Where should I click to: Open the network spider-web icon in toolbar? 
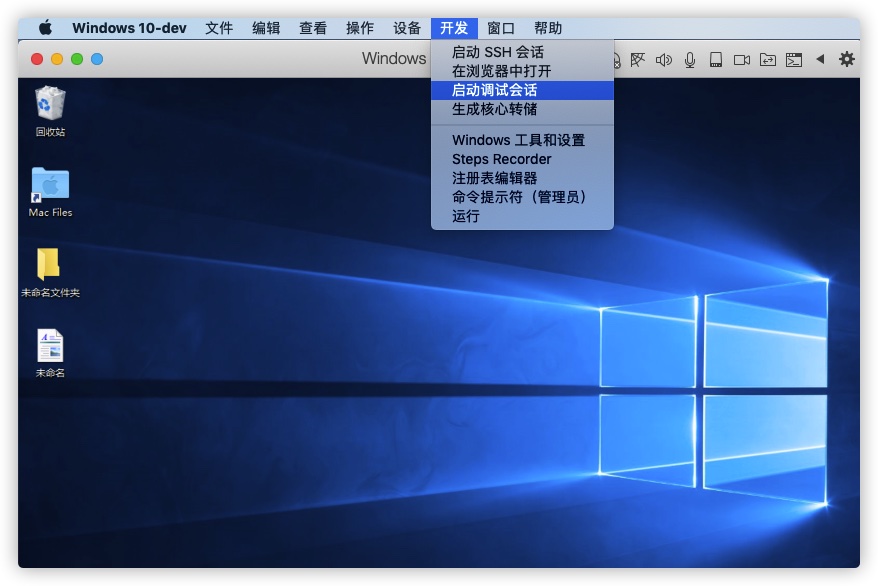click(x=637, y=59)
